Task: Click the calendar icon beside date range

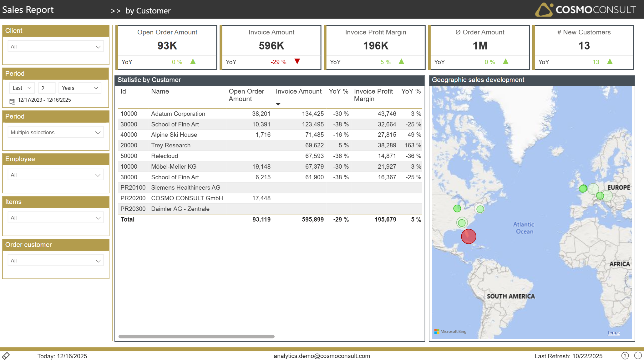Action: 12,101
